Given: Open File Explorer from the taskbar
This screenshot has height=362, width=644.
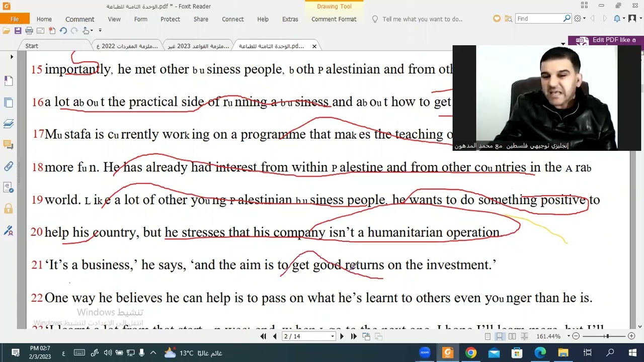Looking at the screenshot, I should 563,353.
